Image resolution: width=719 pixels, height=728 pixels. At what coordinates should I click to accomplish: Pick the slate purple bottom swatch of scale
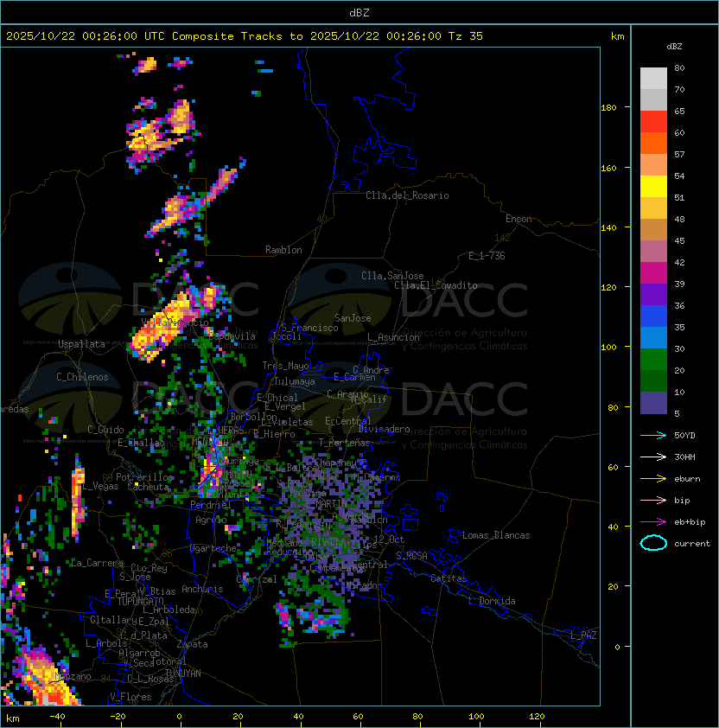(653, 403)
